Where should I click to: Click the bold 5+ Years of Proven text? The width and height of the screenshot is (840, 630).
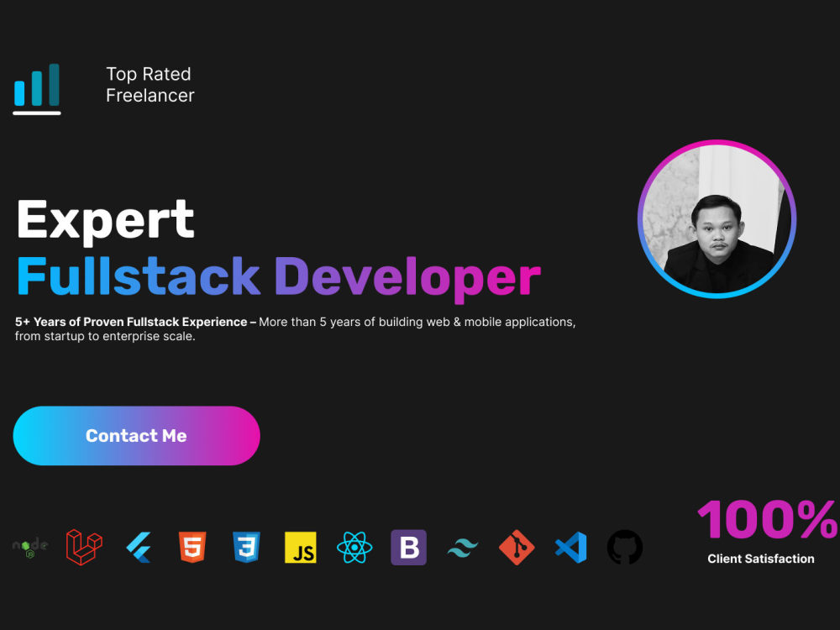tap(135, 322)
